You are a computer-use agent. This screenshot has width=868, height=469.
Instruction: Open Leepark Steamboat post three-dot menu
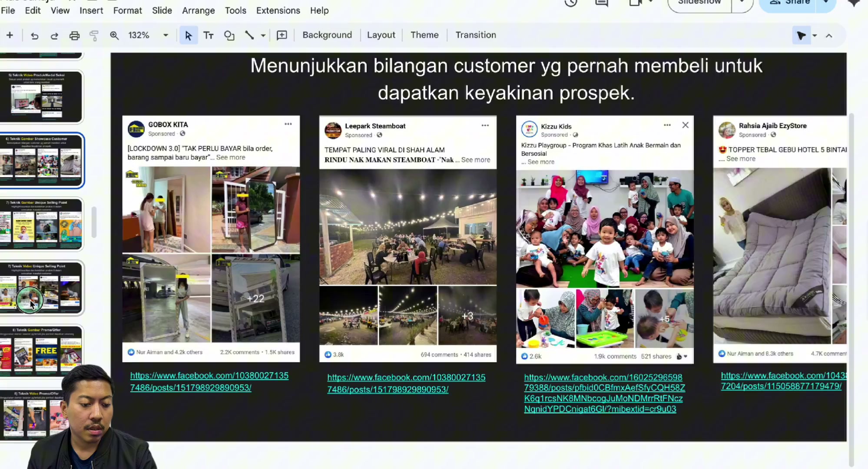tap(485, 126)
